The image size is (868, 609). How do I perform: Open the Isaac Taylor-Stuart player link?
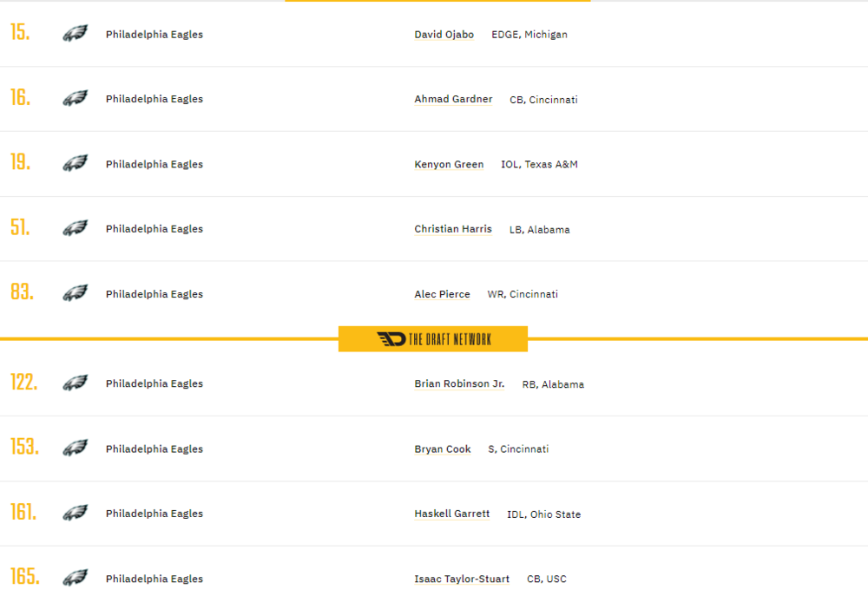[462, 579]
